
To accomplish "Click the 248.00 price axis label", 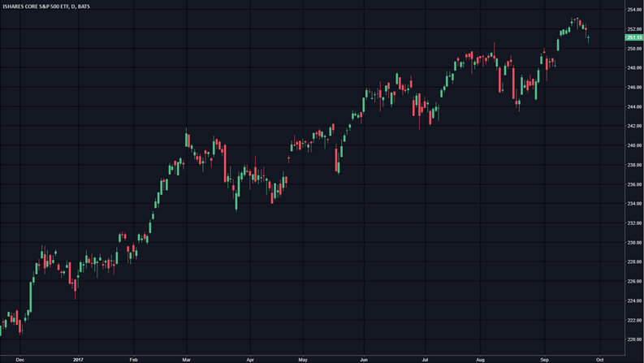I will (x=634, y=67).
